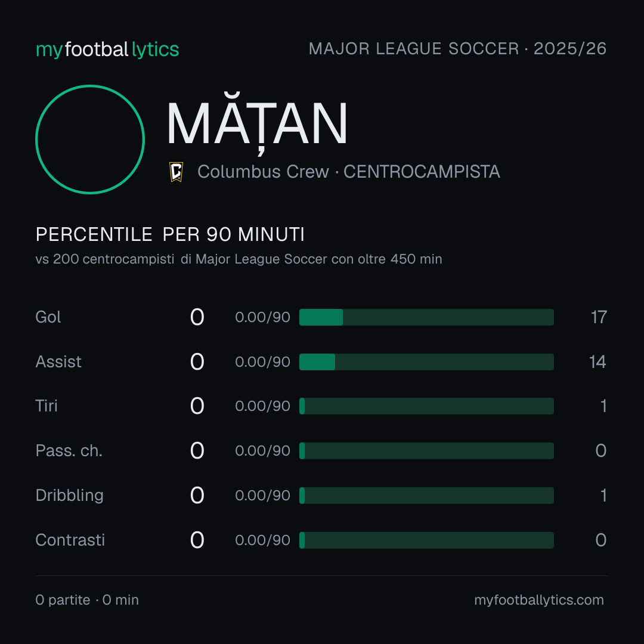Screen dimensions: 644x644
Task: Click the myfootballytics logo
Action: [x=107, y=49]
